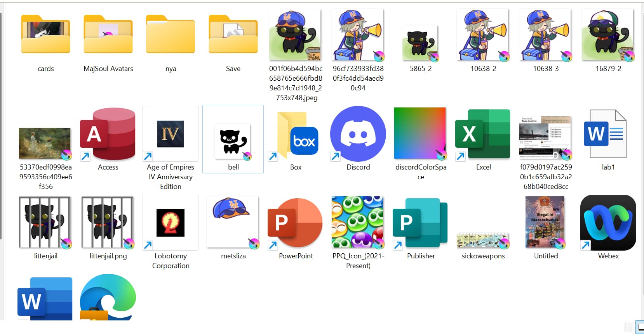The width and height of the screenshot is (644, 334).
Task: Select the littenjail image thumbnail
Action: [45, 222]
